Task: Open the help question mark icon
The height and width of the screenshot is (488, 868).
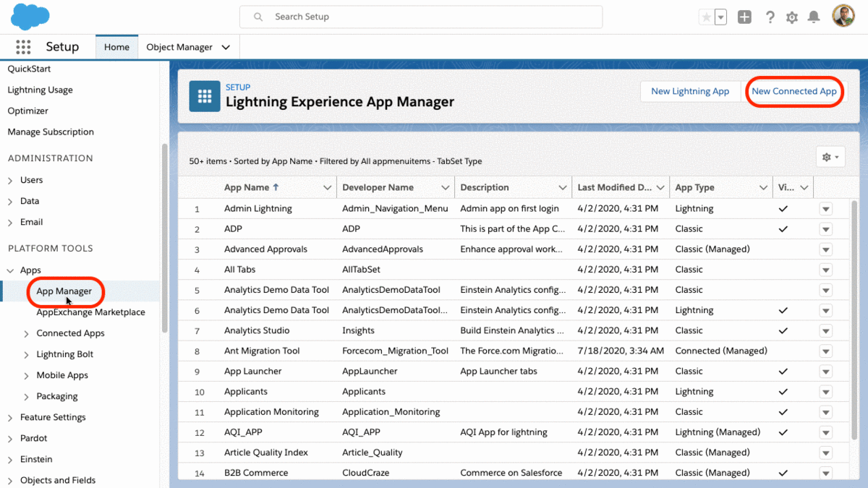Action: tap(770, 17)
